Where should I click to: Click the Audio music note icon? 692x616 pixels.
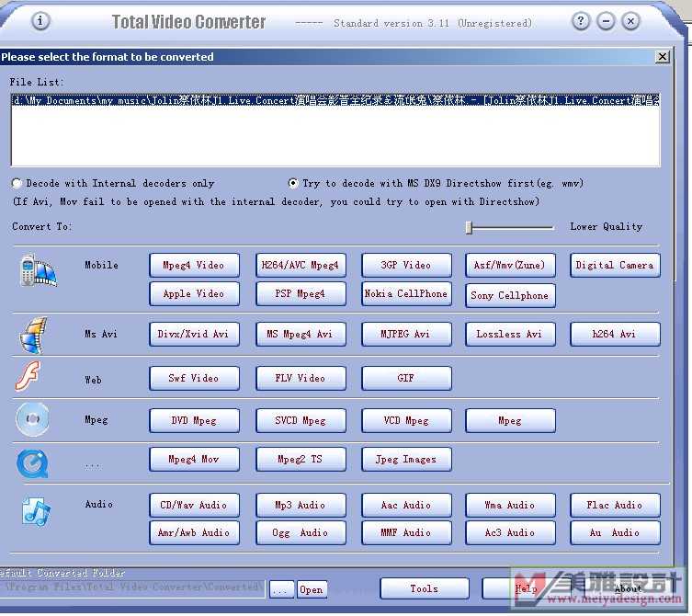pyautogui.click(x=36, y=512)
